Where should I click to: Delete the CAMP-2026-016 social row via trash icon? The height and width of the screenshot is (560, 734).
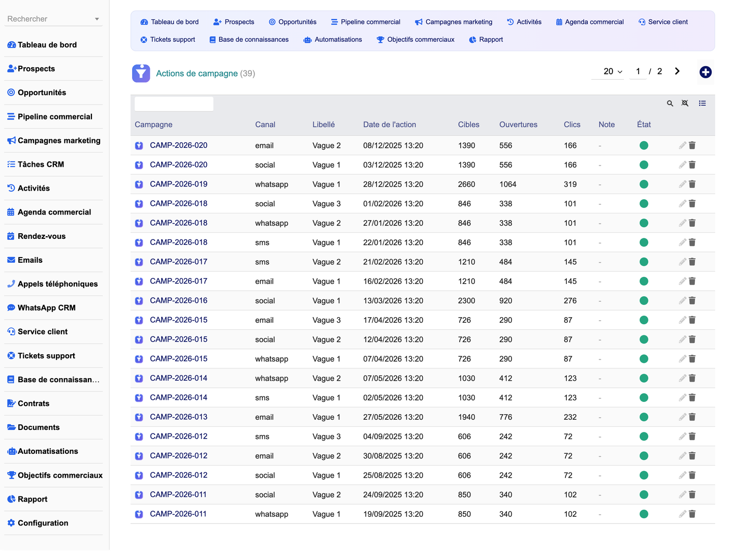[692, 301]
